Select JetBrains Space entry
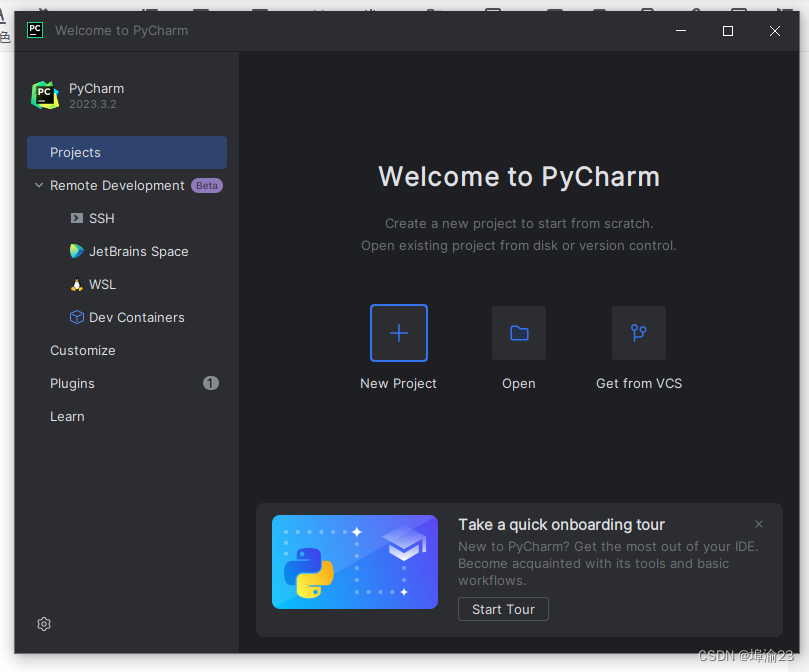The width and height of the screenshot is (809, 672). pyautogui.click(x=127, y=251)
